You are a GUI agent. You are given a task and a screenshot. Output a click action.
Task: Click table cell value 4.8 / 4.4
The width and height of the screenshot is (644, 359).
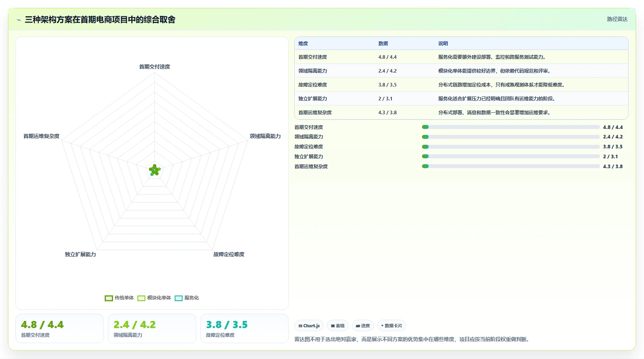tap(387, 57)
